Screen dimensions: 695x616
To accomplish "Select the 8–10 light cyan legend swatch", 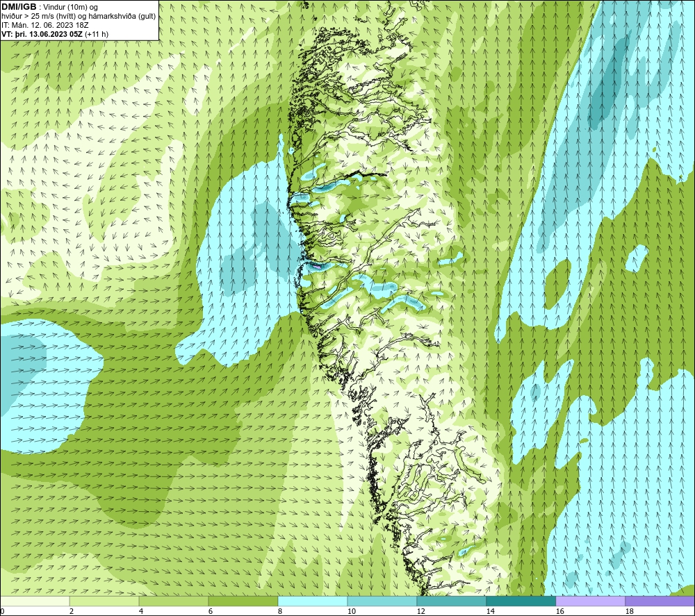I will [x=313, y=601].
